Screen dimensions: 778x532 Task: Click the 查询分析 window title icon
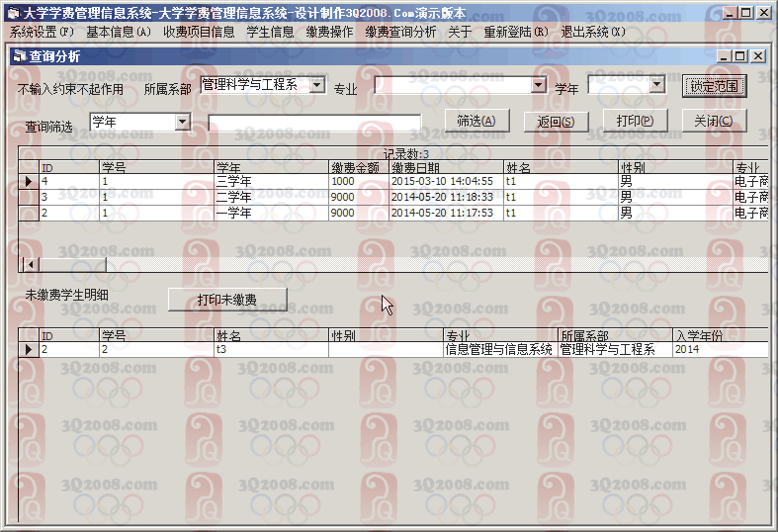[20, 56]
